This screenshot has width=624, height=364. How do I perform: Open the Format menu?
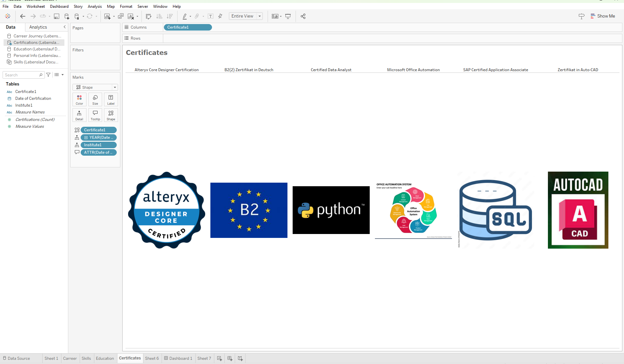coord(126,6)
